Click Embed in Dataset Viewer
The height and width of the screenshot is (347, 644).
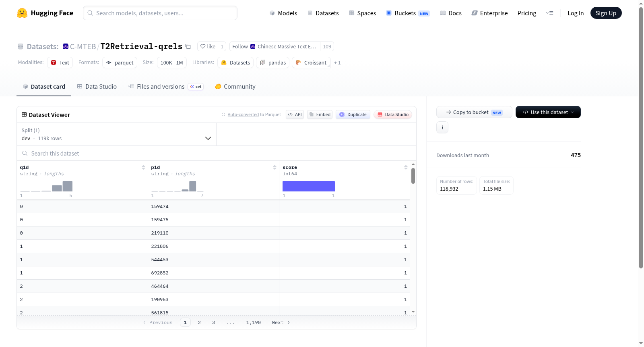tap(320, 114)
